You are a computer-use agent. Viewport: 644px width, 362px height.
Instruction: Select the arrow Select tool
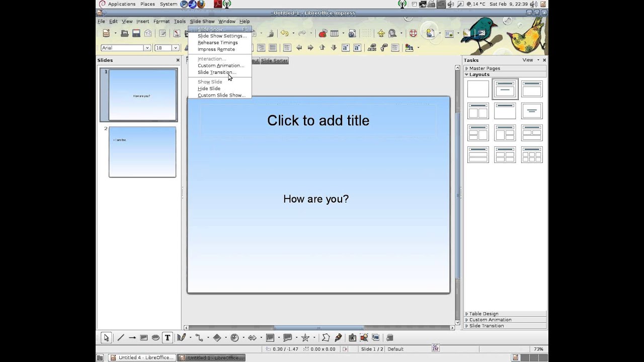pos(106,338)
